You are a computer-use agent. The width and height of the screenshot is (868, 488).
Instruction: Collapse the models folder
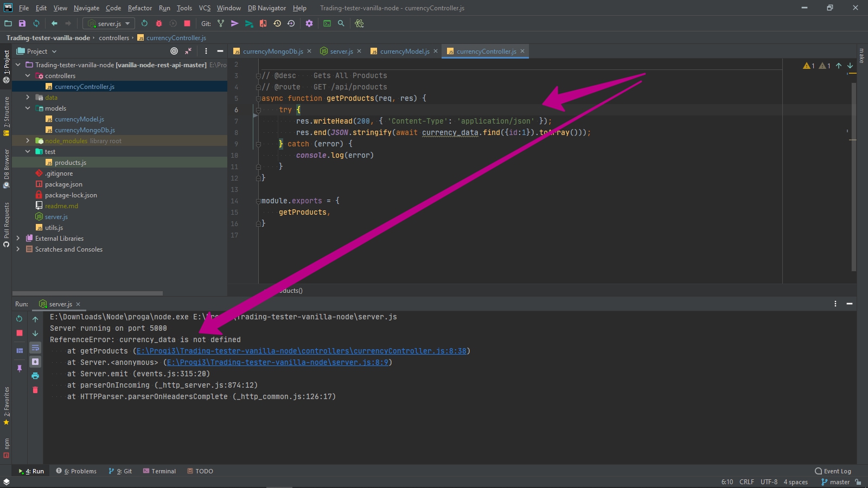[28, 108]
